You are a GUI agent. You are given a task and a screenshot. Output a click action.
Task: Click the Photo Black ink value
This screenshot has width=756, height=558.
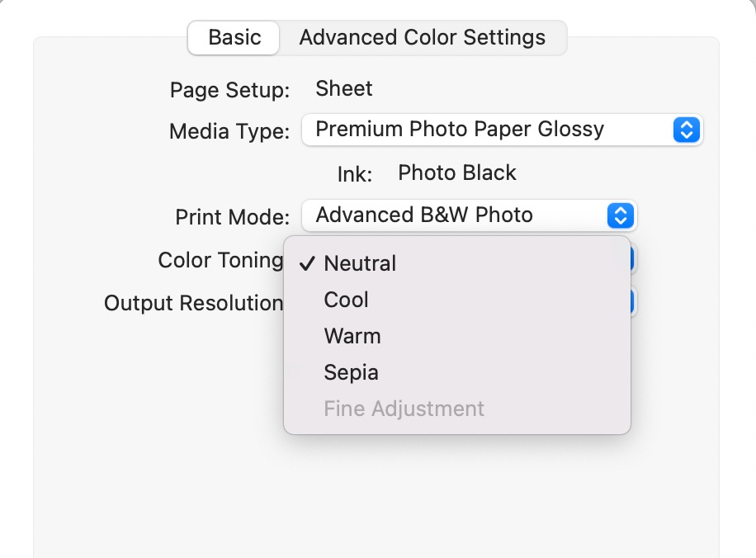pyautogui.click(x=456, y=173)
